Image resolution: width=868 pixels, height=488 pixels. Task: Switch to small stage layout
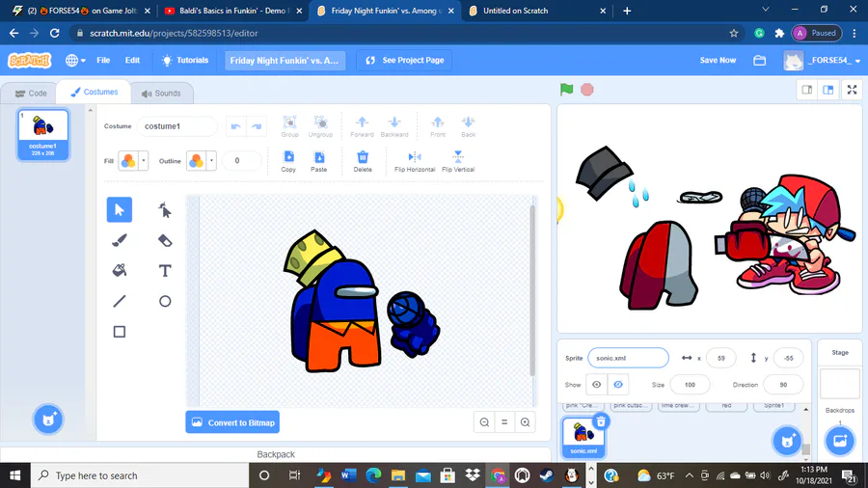(x=807, y=90)
